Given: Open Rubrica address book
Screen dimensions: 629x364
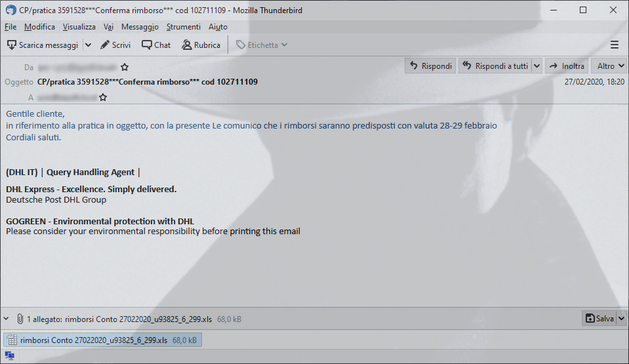Looking at the screenshot, I should (x=201, y=45).
